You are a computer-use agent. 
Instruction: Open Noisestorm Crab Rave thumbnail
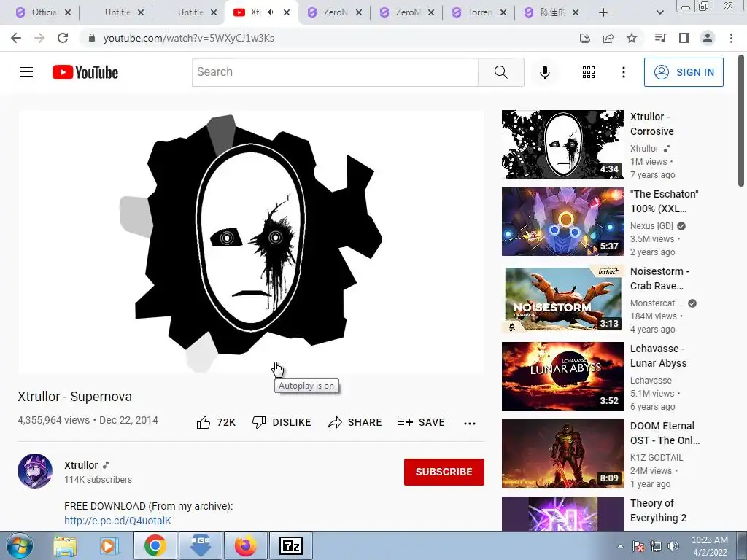pyautogui.click(x=562, y=298)
